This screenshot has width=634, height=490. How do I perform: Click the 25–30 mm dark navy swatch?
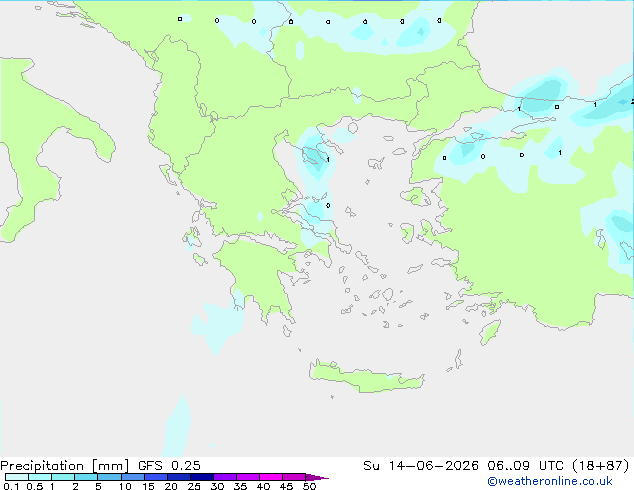[202, 477]
